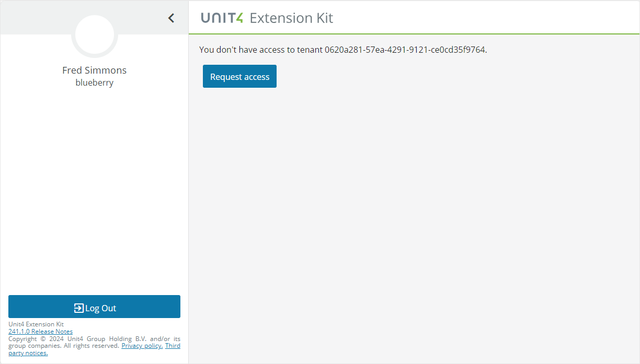This screenshot has width=640, height=364.
Task: Open the 241.1.0 Release Notes link
Action: point(40,332)
